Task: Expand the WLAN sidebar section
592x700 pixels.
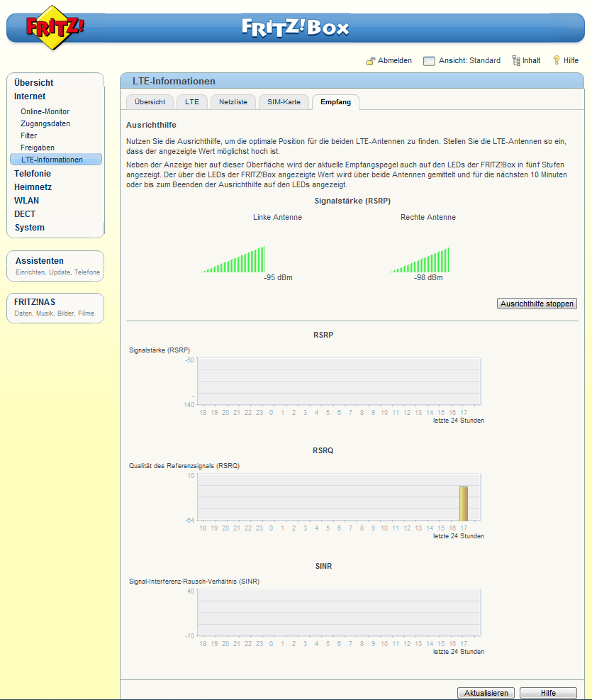Action: coord(27,201)
